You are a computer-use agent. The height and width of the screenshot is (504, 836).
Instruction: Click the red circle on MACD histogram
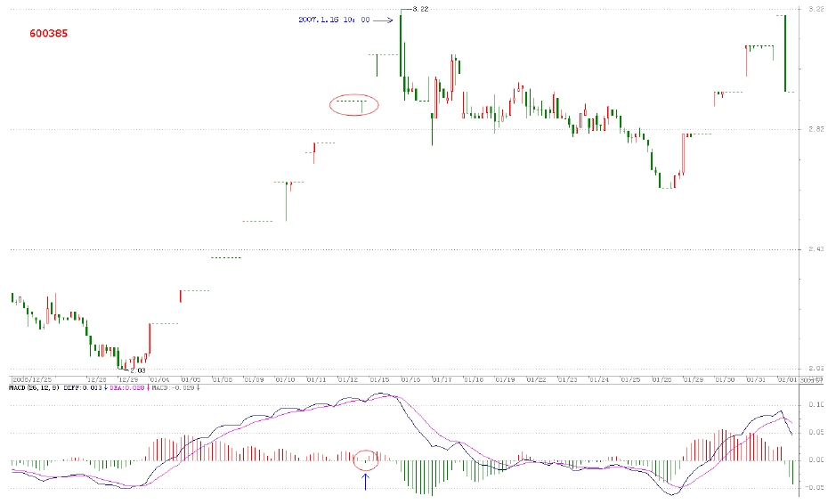[366, 459]
